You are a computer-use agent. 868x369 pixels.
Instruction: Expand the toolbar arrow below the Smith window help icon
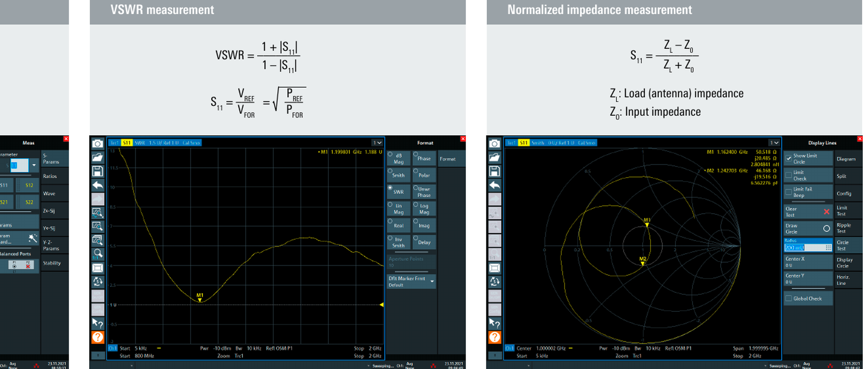(x=494, y=355)
